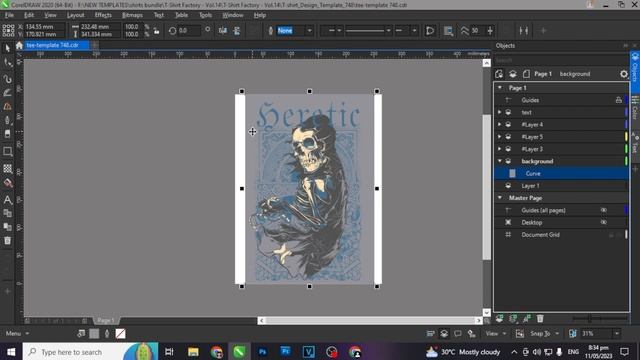This screenshot has height=360, width=640.
Task: Open the File menu
Action: pos(9,15)
